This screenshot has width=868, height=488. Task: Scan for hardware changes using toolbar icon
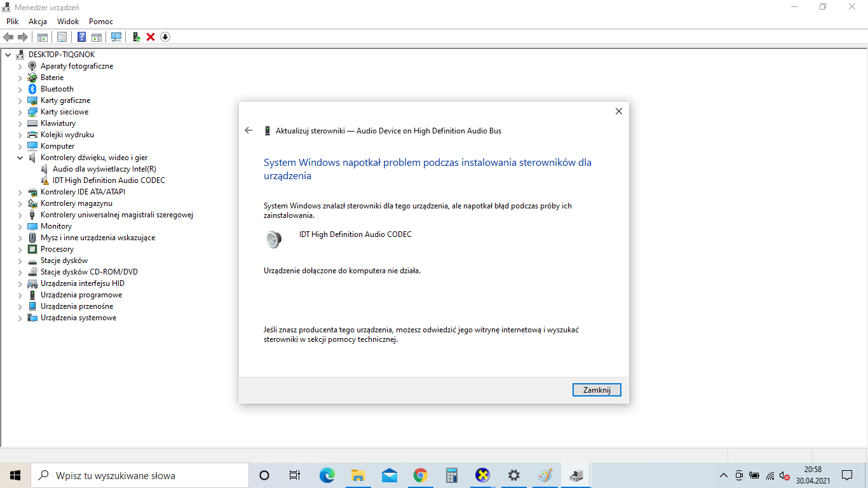pos(116,37)
